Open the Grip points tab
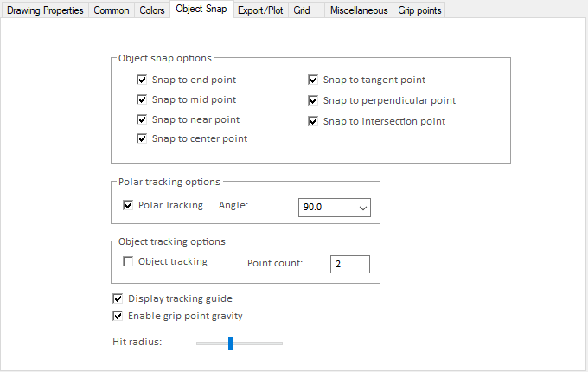 coord(419,10)
